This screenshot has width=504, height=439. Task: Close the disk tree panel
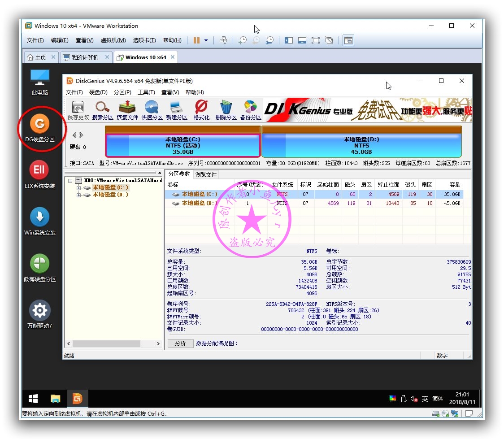point(160,173)
